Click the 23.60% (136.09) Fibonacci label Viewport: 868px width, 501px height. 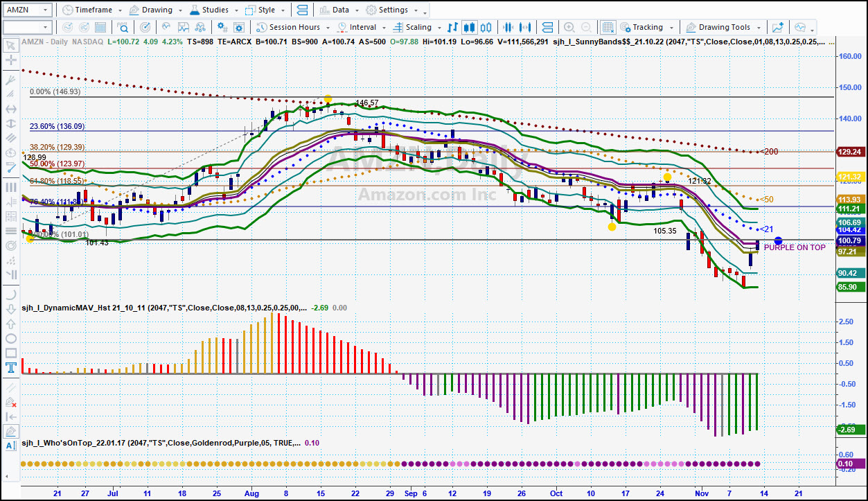coord(57,126)
